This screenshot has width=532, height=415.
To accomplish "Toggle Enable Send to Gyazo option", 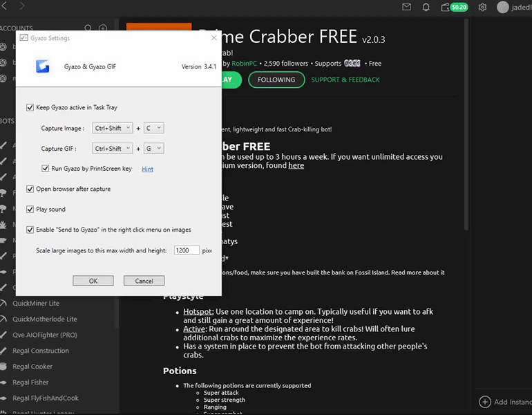I will [30, 230].
